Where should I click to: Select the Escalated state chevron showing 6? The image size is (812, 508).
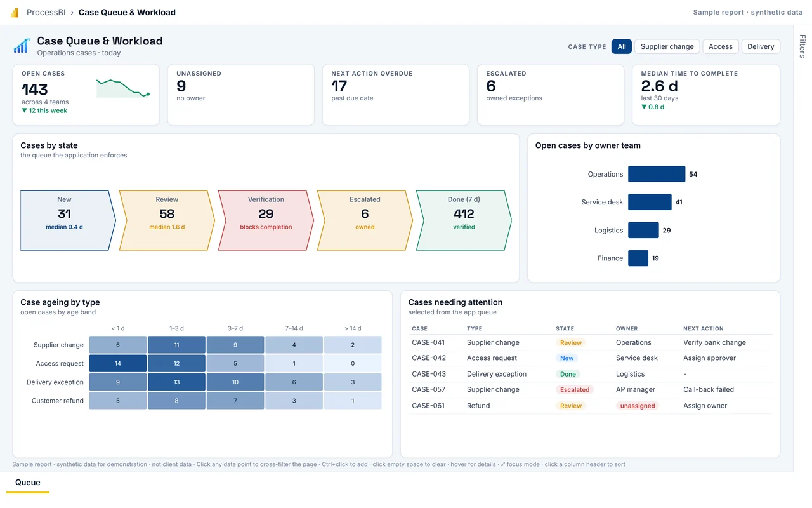pyautogui.click(x=365, y=220)
